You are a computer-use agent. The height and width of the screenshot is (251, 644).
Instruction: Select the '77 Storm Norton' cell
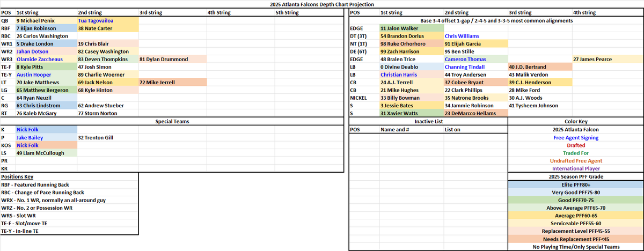107,114
